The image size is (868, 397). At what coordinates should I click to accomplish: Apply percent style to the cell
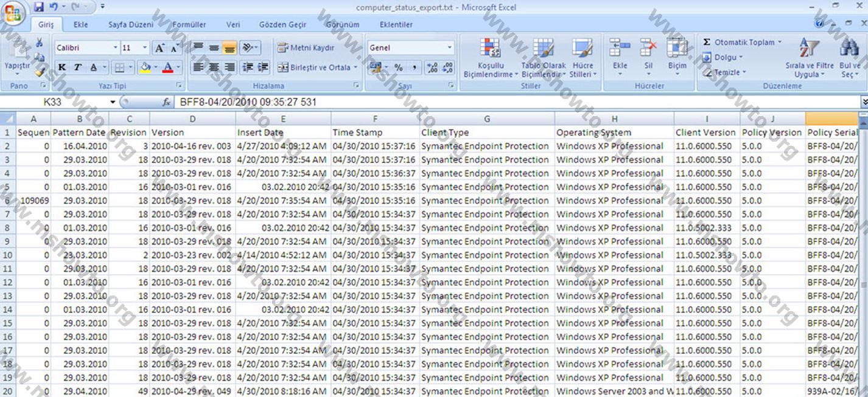coord(399,67)
